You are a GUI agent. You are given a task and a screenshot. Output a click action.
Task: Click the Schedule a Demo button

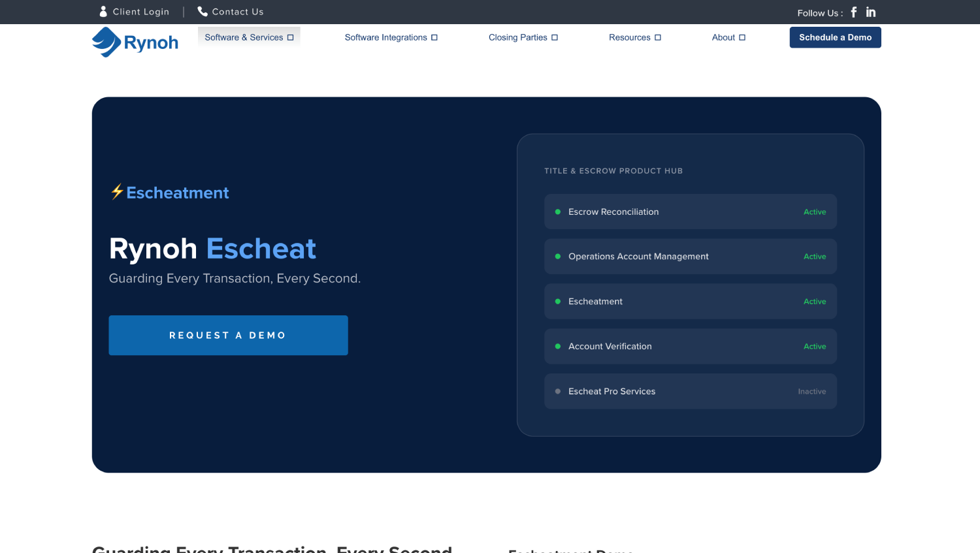pyautogui.click(x=836, y=37)
